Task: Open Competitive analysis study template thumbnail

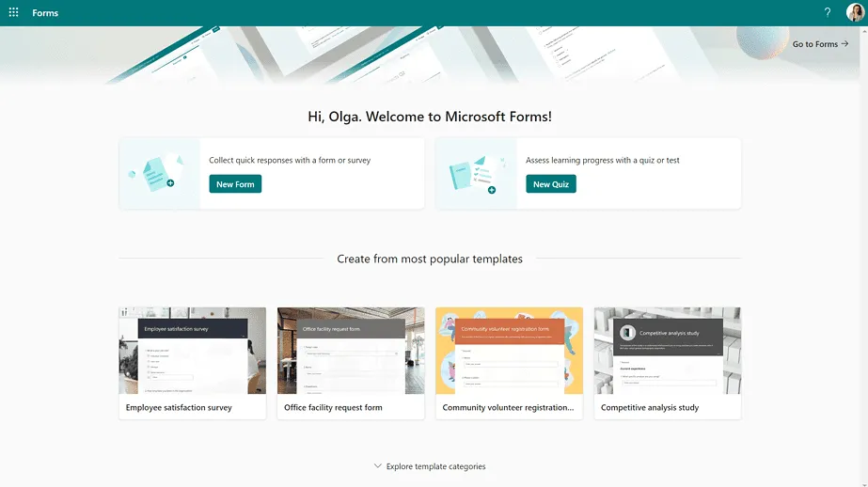Action: 668,351
